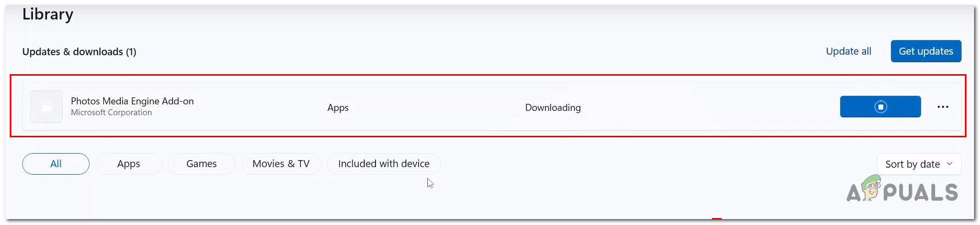Screen dimensions: 980x225
Task: Click empty space in the Photos add-on row
Action: coord(702,107)
